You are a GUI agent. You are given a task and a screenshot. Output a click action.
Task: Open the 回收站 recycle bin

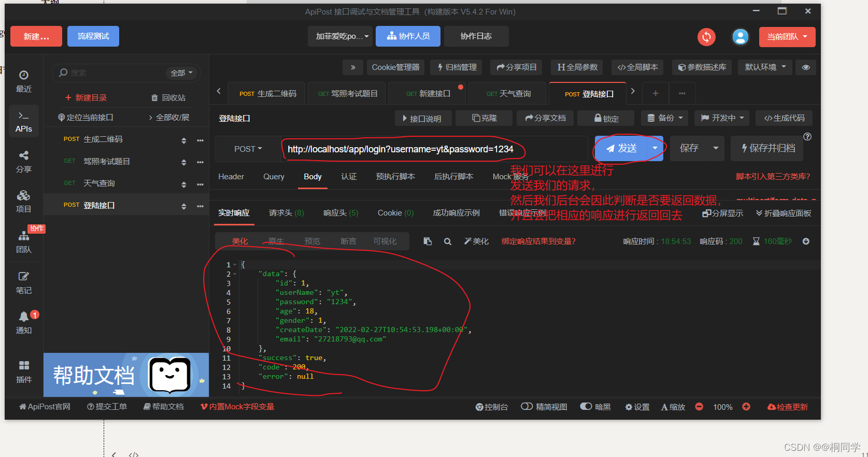[168, 98]
